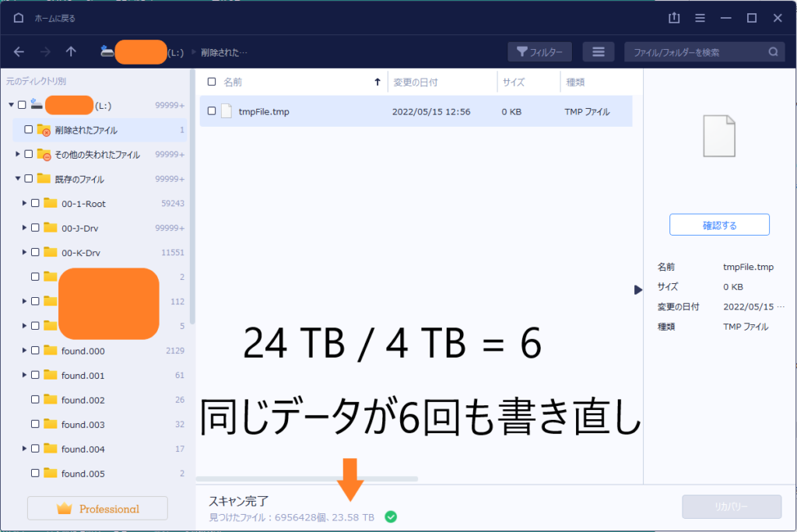
Task: Check the checkbox next to tmpFile.tmp
Action: point(212,111)
